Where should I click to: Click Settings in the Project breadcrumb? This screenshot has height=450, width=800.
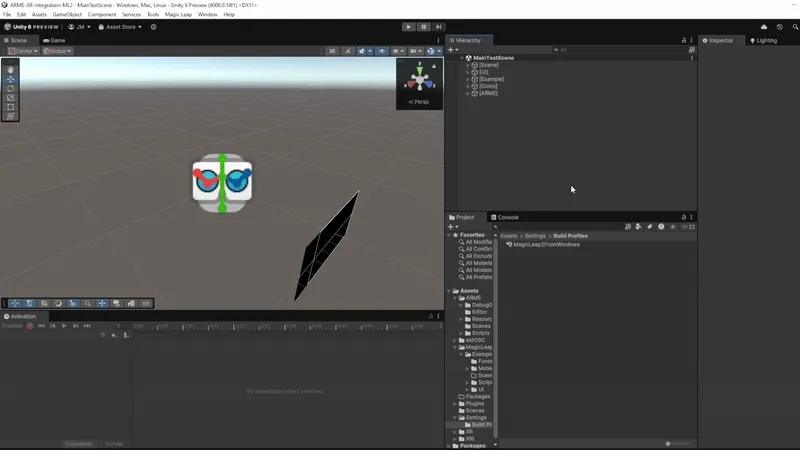tap(535, 236)
